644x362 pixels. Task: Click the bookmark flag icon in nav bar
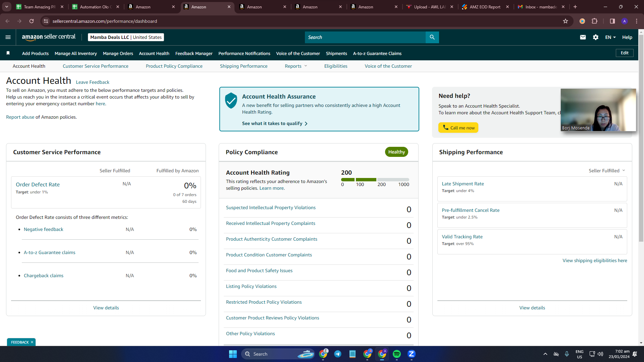click(8, 53)
